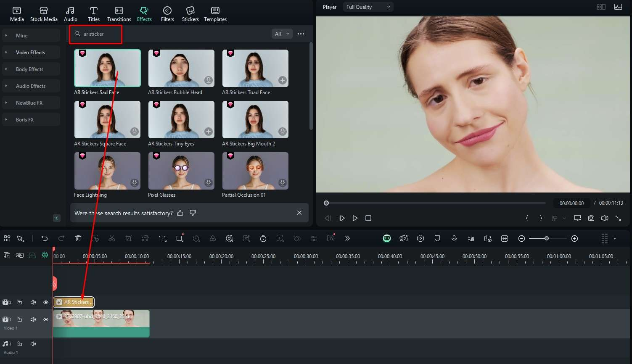This screenshot has width=632, height=364.
Task: Click the snapshot camera icon under the player
Action: (x=591, y=218)
